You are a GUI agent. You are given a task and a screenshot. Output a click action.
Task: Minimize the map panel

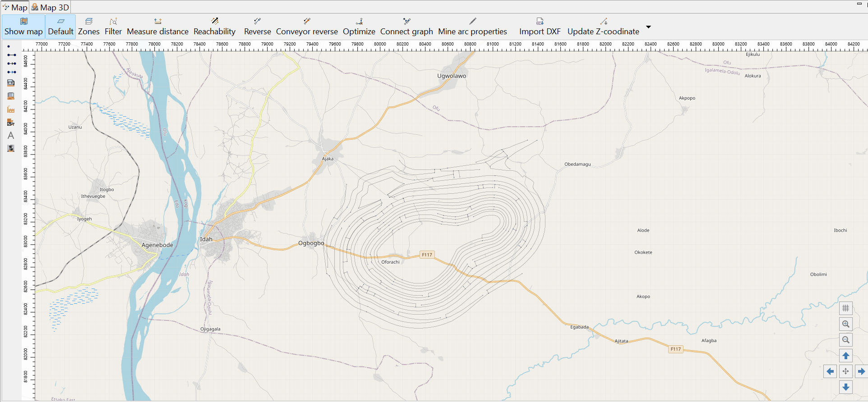859,4
